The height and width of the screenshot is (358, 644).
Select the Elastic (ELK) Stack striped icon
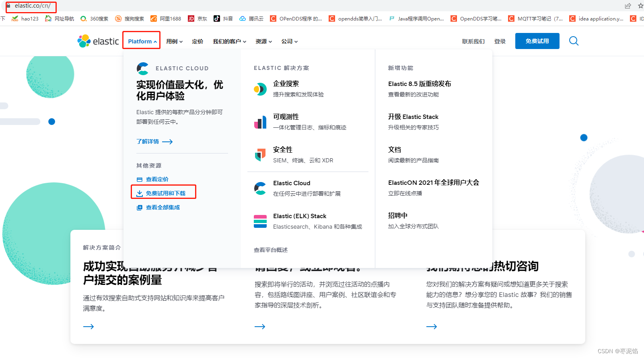coord(260,221)
